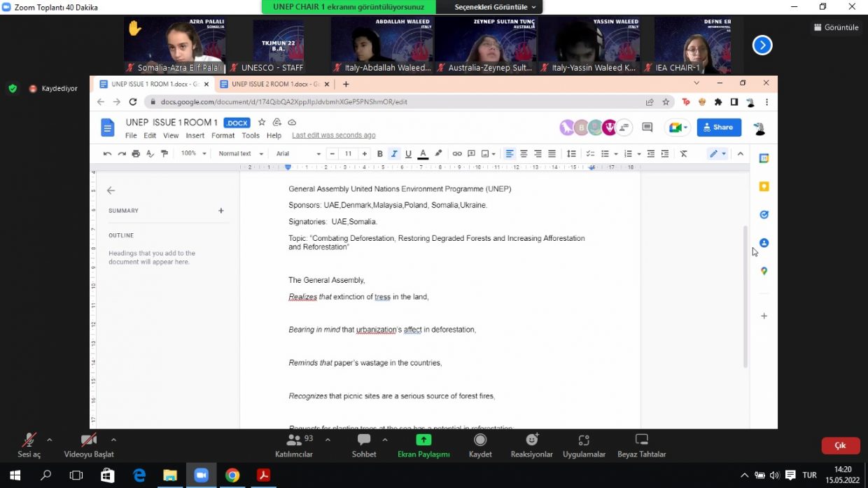Open the Normal text style dropdown
The width and height of the screenshot is (868, 488).
pyautogui.click(x=241, y=154)
